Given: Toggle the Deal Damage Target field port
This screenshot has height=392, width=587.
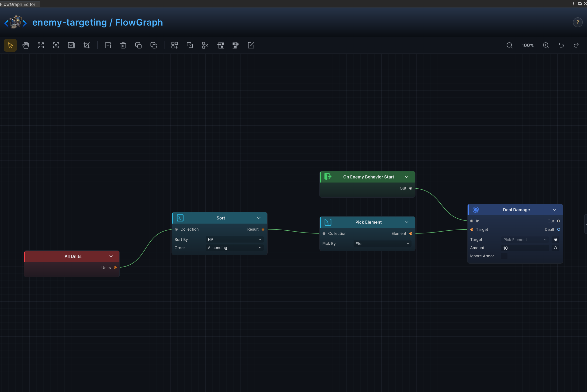Looking at the screenshot, I should point(556,240).
